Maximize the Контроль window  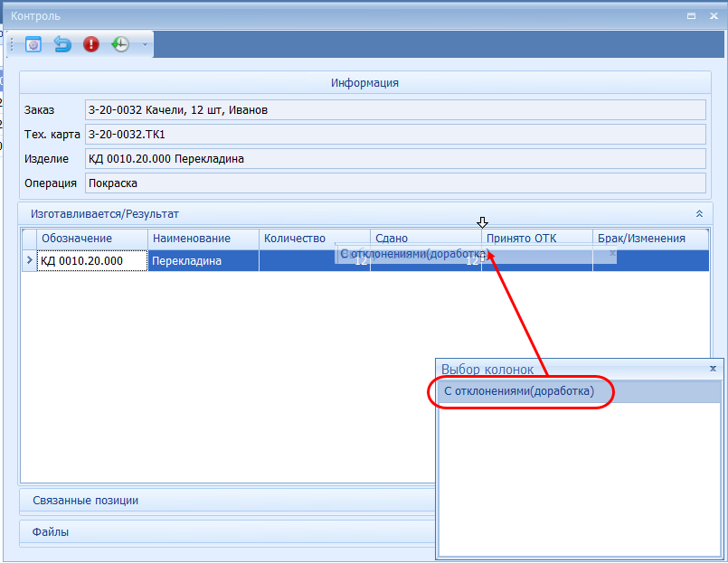(x=691, y=15)
